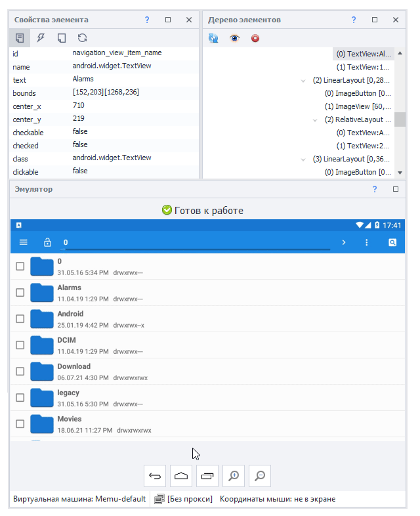Open the hamburger menu in file manager
Viewport: 420px width, 516px height.
24,242
